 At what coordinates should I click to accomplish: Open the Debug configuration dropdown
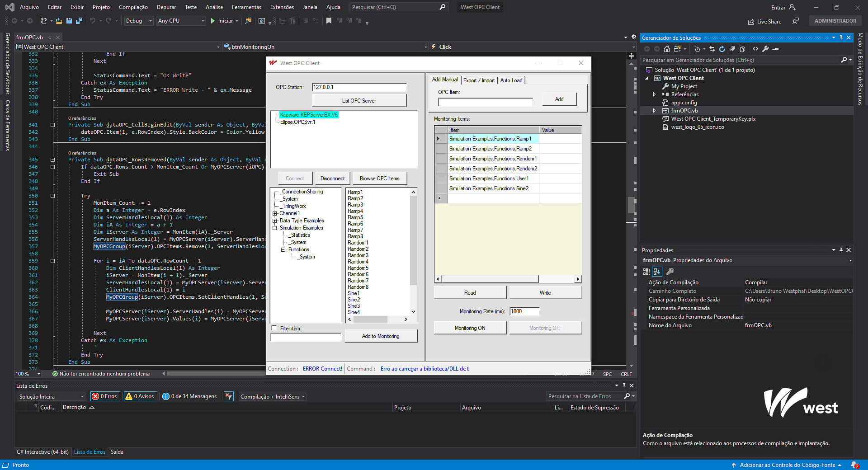[x=139, y=21]
